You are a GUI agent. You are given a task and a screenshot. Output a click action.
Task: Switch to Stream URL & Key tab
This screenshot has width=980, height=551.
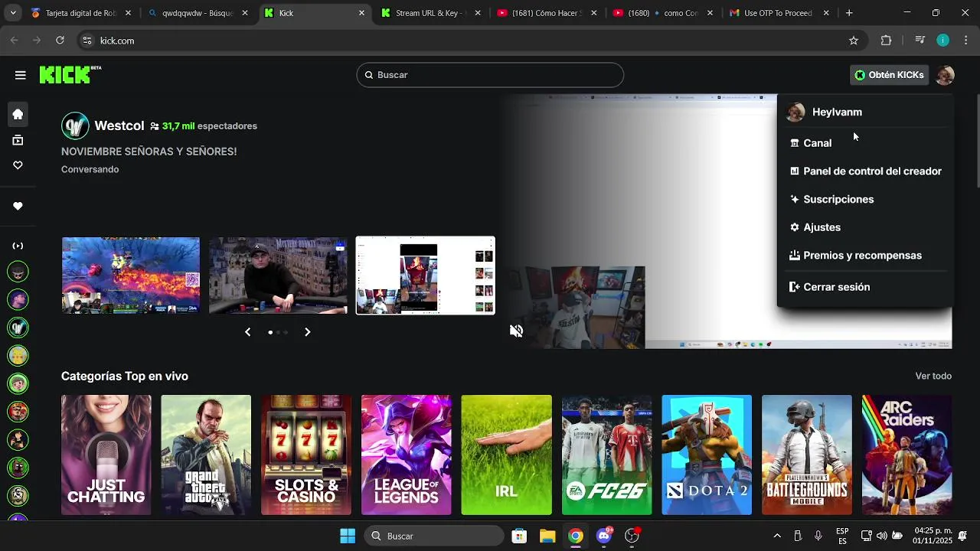(x=431, y=13)
